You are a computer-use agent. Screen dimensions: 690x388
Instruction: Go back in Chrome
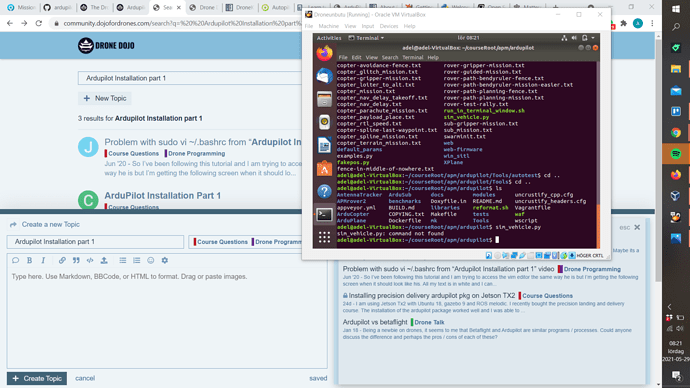pos(10,23)
